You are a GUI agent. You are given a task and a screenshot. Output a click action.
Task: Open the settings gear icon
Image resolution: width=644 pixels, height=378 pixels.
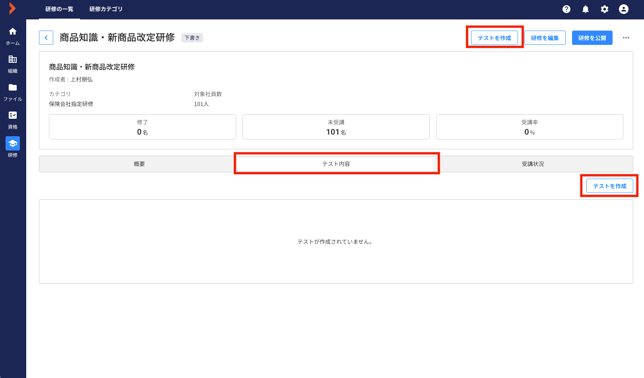pyautogui.click(x=605, y=9)
